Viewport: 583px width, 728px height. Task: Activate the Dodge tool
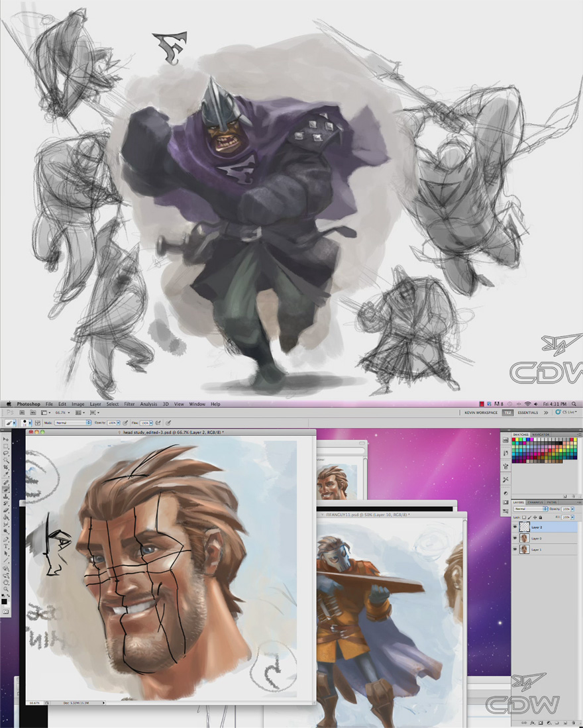tap(5, 531)
